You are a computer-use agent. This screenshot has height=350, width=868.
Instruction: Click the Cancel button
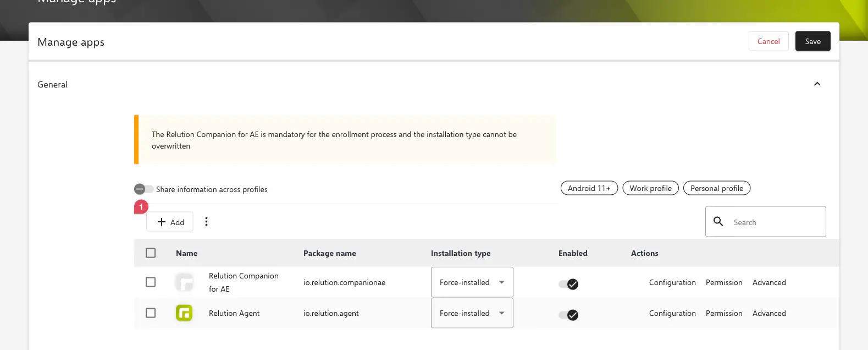[x=769, y=41]
